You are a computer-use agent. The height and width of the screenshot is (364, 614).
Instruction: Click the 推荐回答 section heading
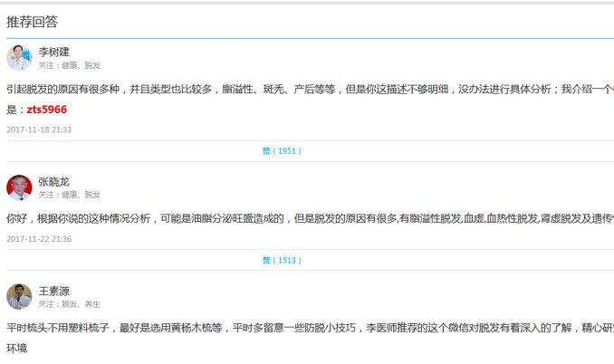[x=33, y=22]
